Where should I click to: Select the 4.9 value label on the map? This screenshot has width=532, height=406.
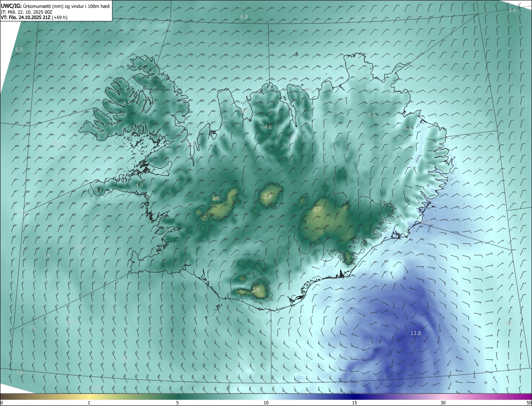coord(139,185)
